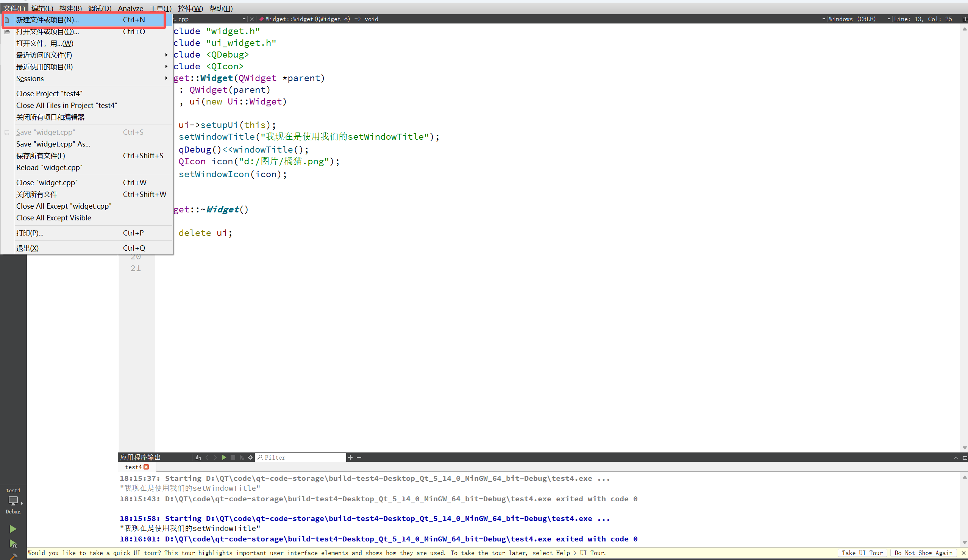Select Save "widget.cpp" As...

coord(86,144)
